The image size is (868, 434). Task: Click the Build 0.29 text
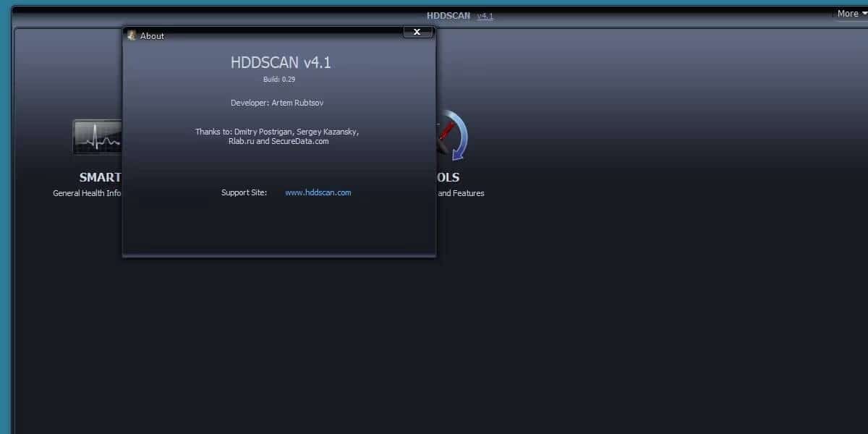[280, 80]
